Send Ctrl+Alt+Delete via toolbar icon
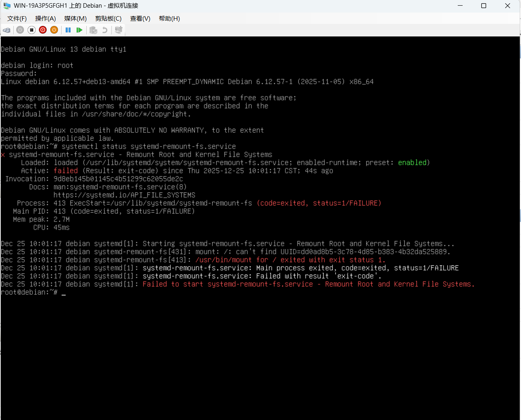This screenshot has width=521, height=420. pyautogui.click(x=6, y=30)
